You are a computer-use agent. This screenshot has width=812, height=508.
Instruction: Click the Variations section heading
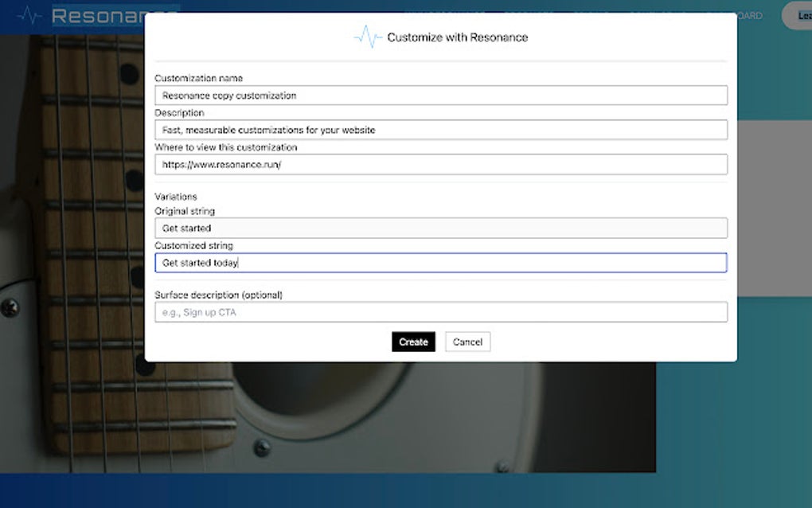coord(175,196)
